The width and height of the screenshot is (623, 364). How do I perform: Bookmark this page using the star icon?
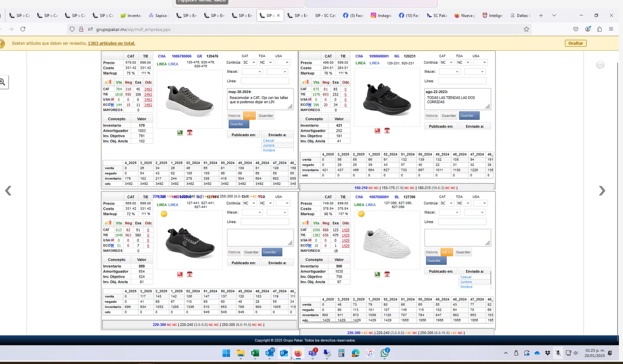point(526,29)
